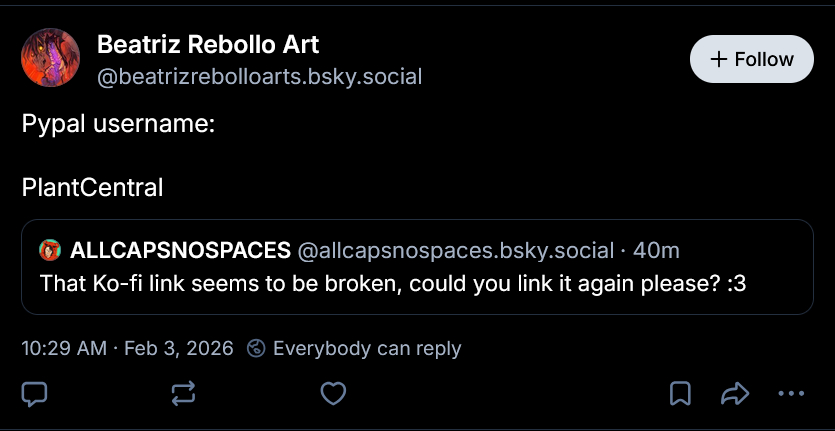Click the 40m timestamp on quoted post
The height and width of the screenshot is (431, 835).
(656, 249)
